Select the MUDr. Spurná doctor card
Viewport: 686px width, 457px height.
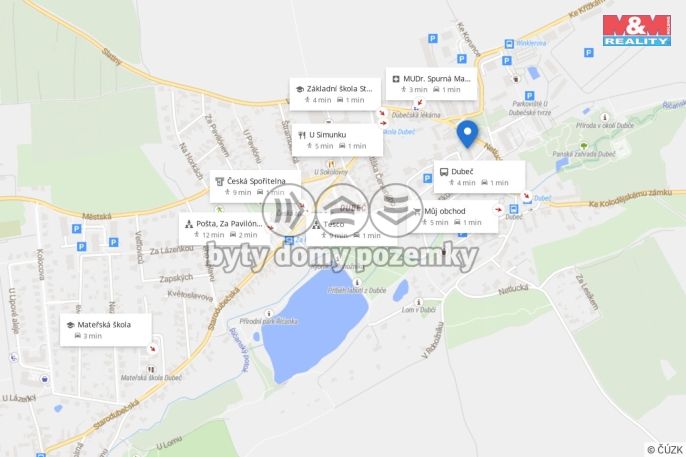click(x=431, y=84)
